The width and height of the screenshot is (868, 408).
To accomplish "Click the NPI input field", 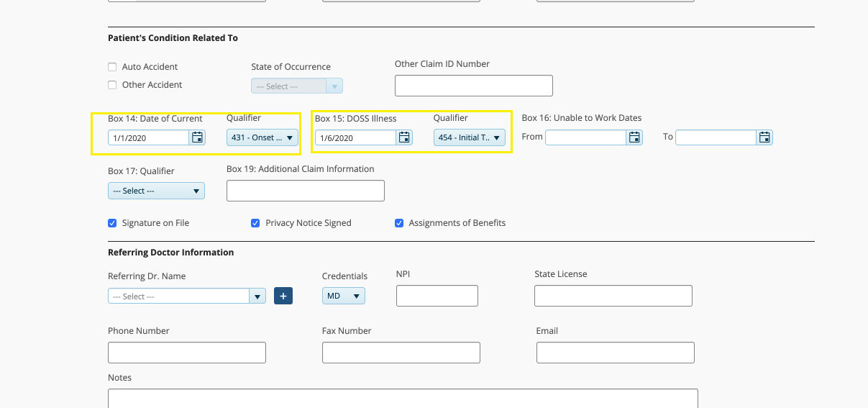I will pyautogui.click(x=437, y=296).
